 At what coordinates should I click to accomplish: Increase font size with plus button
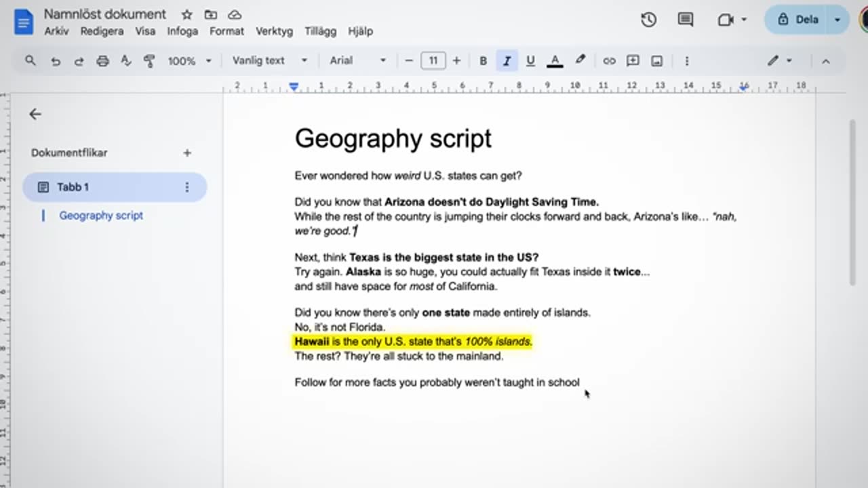456,61
